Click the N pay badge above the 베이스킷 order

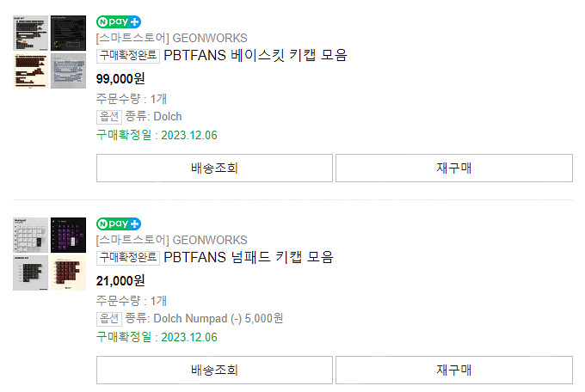118,21
